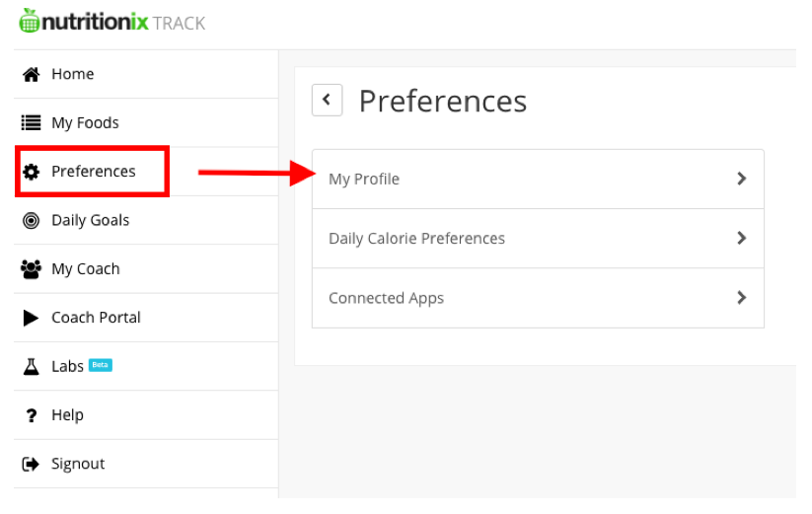
Task: Click the Help question mark icon
Action: coord(31,415)
